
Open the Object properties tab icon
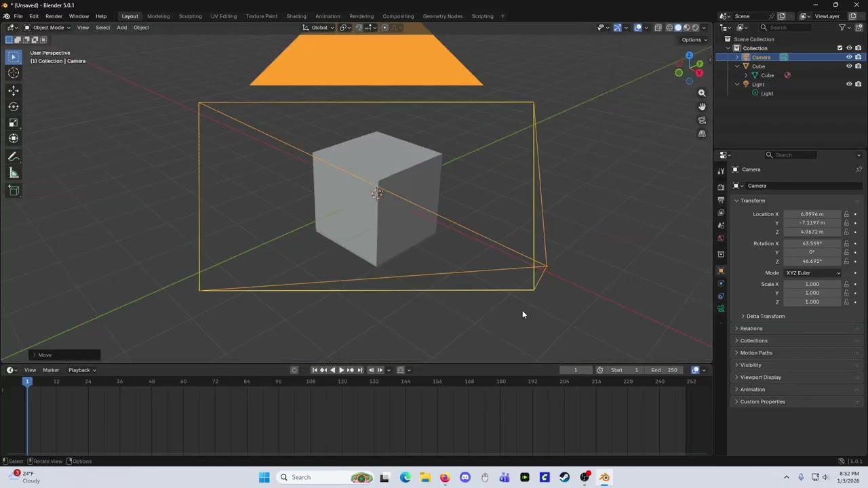click(721, 270)
